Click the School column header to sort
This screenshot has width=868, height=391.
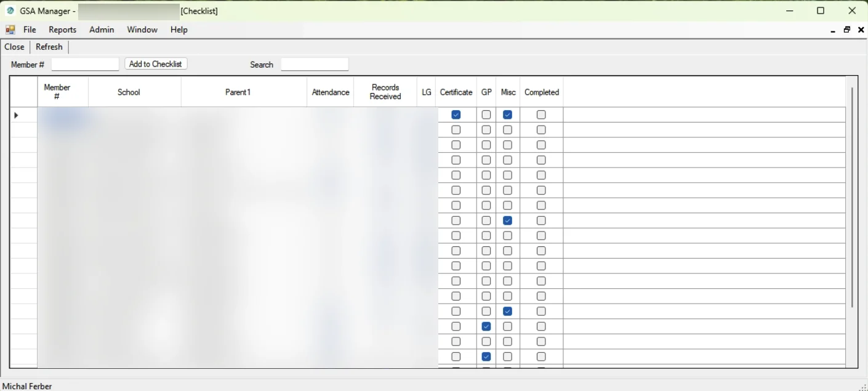129,92
